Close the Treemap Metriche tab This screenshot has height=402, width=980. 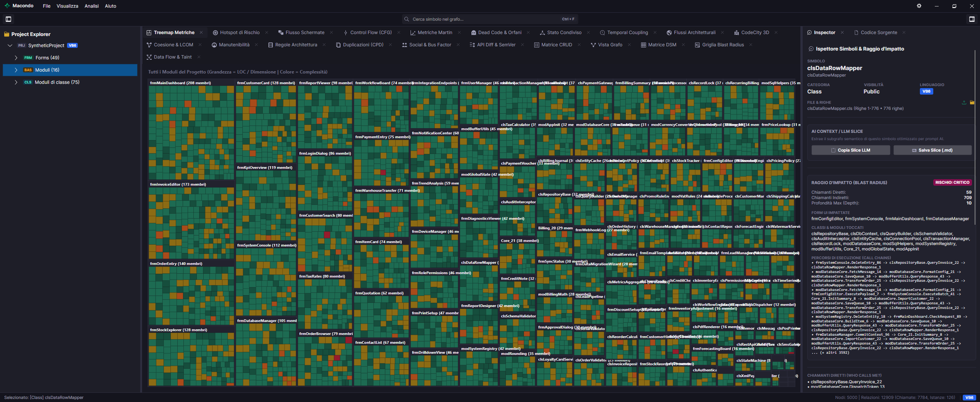point(201,33)
